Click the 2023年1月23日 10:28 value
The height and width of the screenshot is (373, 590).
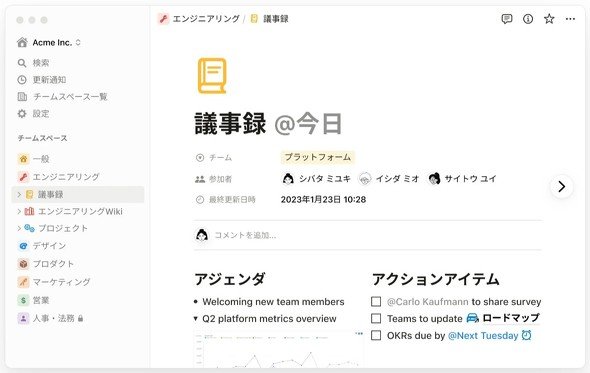coord(323,199)
